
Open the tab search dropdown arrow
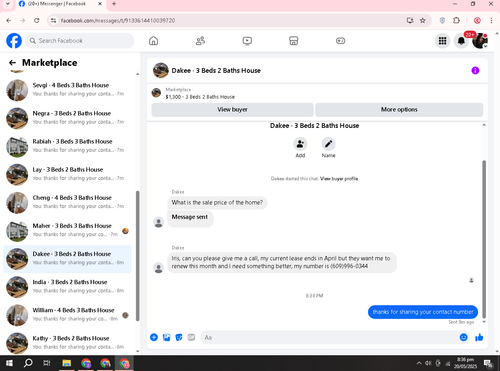tap(7, 4)
